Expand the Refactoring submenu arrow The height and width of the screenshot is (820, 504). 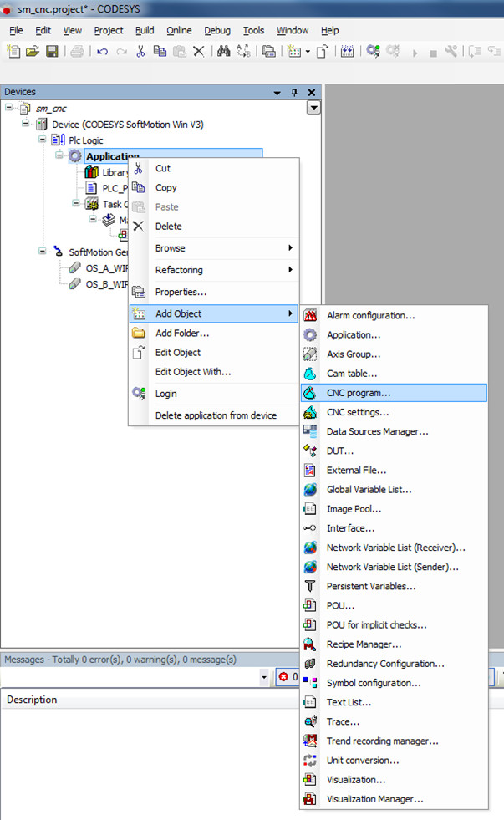click(x=290, y=270)
